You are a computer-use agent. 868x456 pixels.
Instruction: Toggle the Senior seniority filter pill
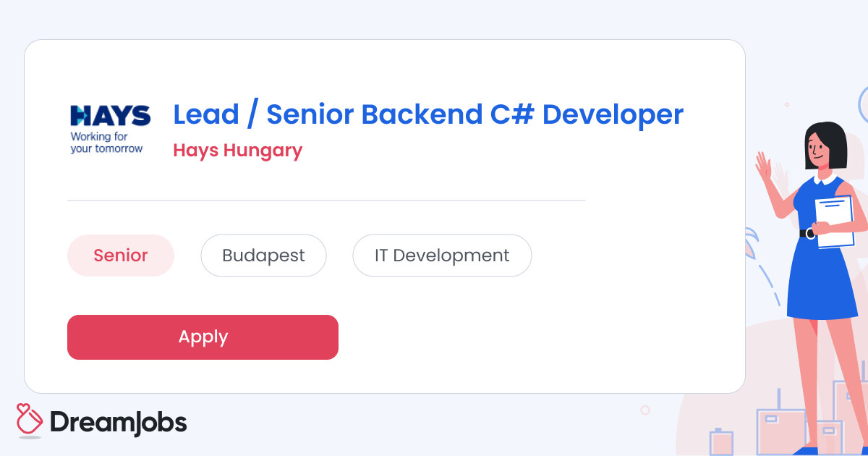tap(121, 255)
